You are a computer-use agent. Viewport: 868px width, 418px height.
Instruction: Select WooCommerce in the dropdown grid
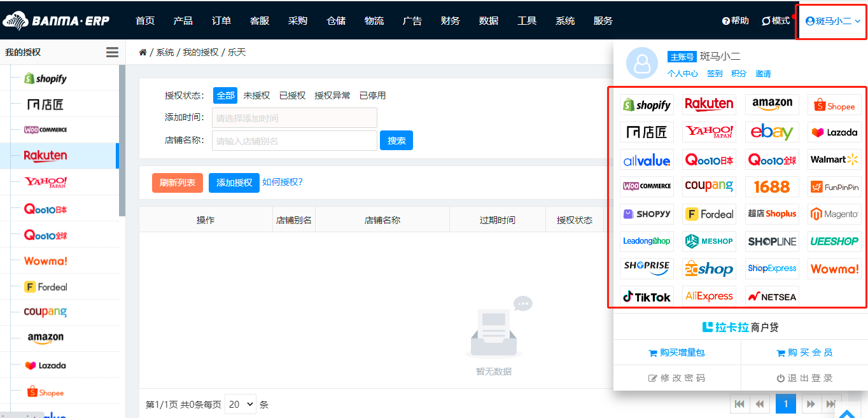coord(647,186)
